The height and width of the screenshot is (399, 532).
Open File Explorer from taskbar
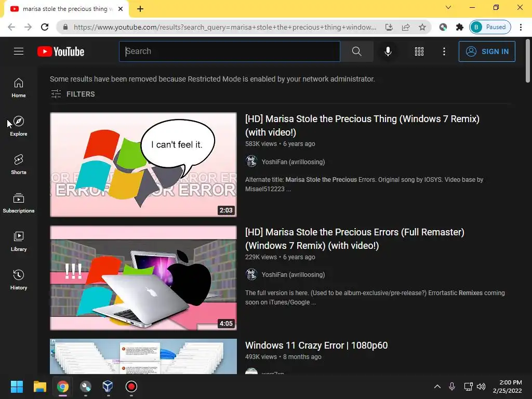(39, 387)
